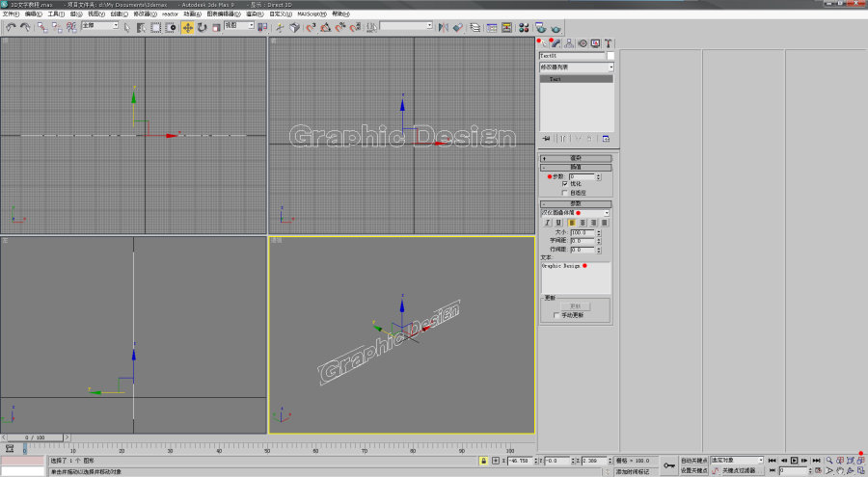Click the Mirror tool icon
Screen dimensions: 868x477
click(x=444, y=28)
